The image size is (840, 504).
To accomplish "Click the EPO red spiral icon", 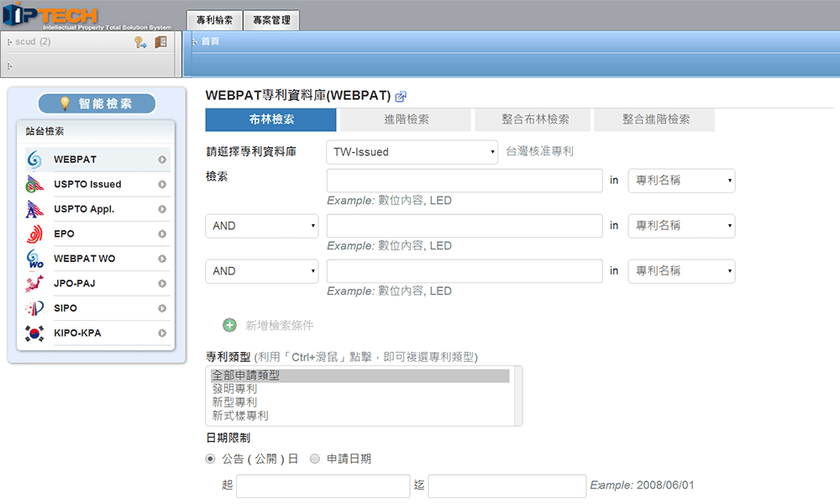I will point(34,234).
